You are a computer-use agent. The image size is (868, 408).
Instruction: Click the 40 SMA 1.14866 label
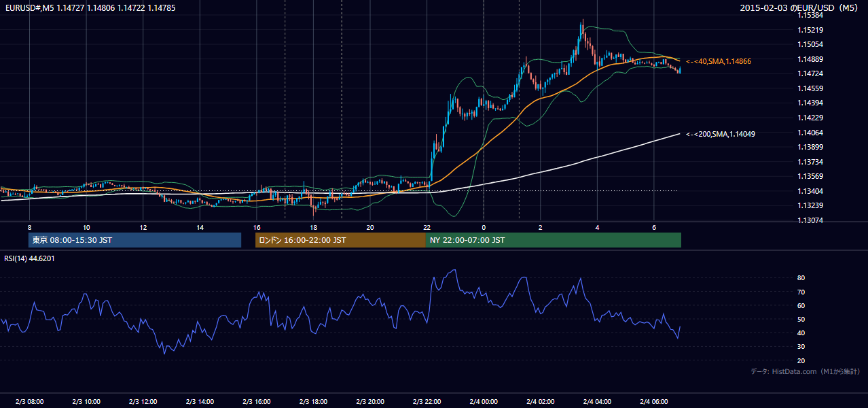coord(719,61)
